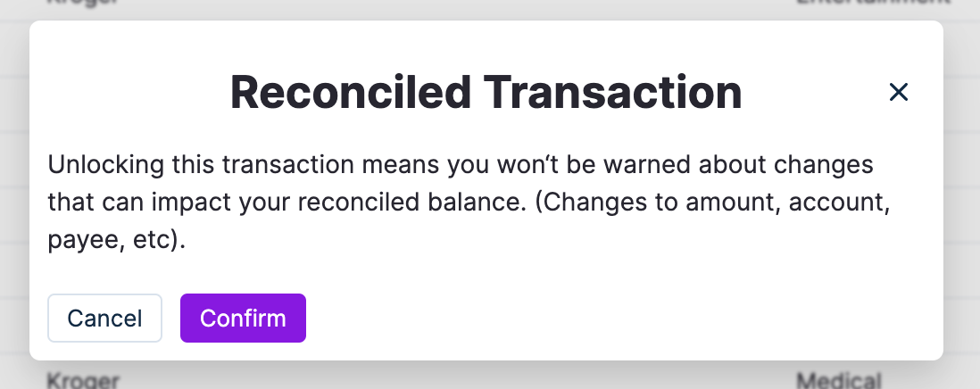Click the Reconciled Transaction dialog heading
Screen dimensions: 980x389
[x=486, y=93]
